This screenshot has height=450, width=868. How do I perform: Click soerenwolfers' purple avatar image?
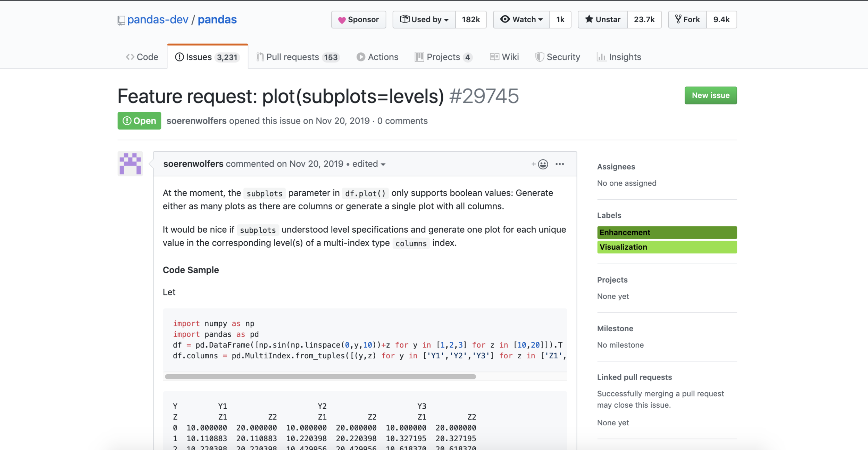(x=130, y=164)
